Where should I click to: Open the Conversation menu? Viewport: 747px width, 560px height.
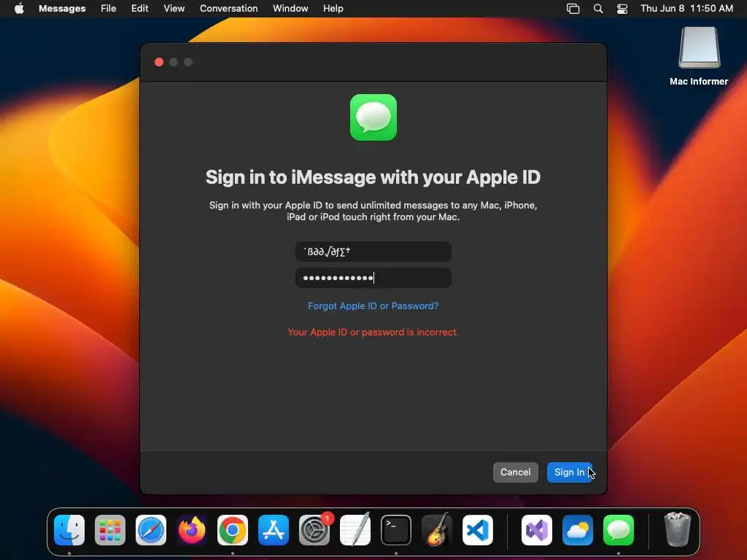228,9
